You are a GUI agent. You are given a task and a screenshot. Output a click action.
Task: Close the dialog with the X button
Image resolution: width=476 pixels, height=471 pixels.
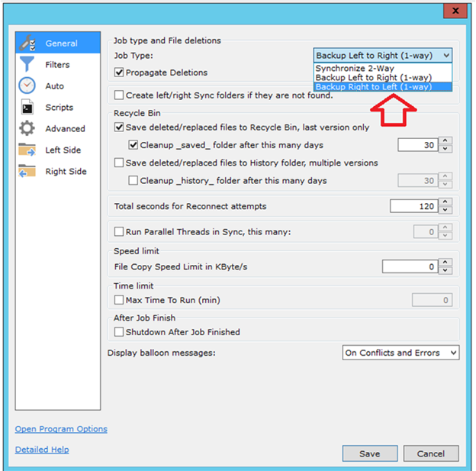455,11
